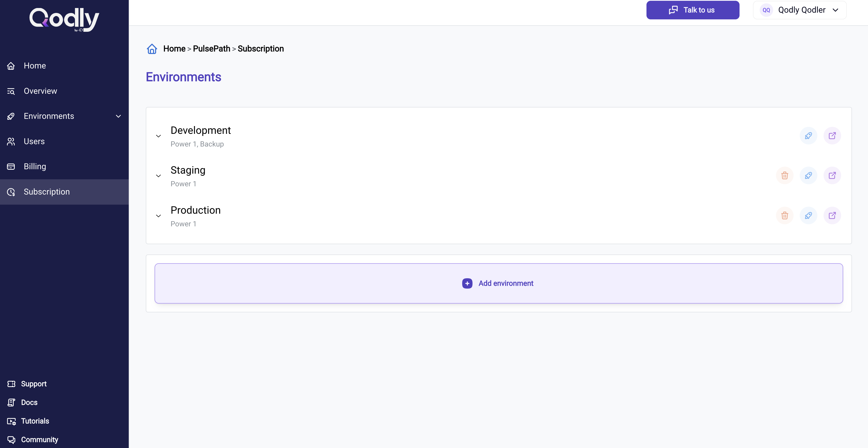The image size is (868, 448).
Task: Open the Environments sidebar item
Action: [64, 116]
